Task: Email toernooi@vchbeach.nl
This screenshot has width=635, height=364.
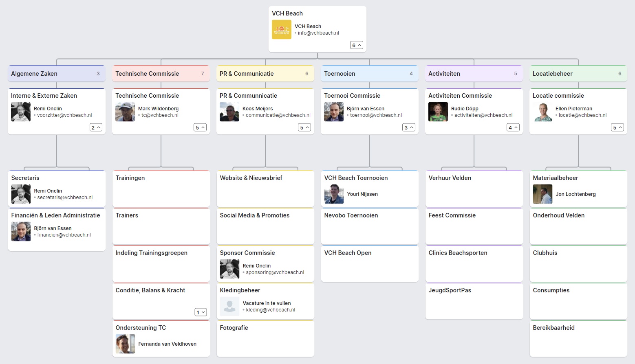Action: (376, 115)
